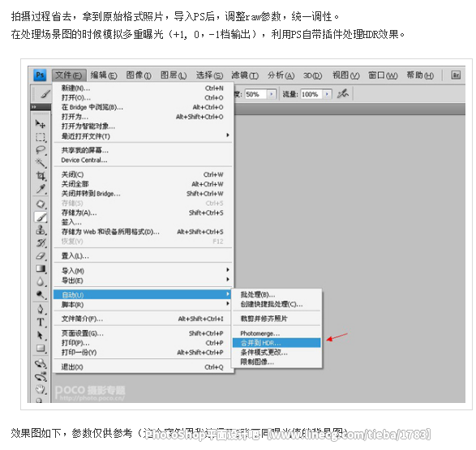Choose 存储为 Web 和设备所用格式(D)...
Viewport: 476px width, 450px height.
142,232
